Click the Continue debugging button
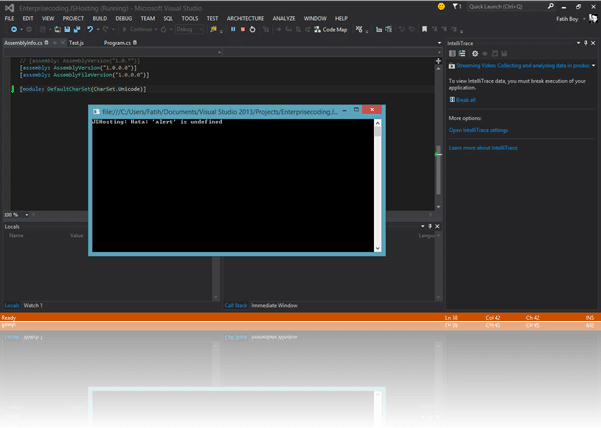 (137, 30)
